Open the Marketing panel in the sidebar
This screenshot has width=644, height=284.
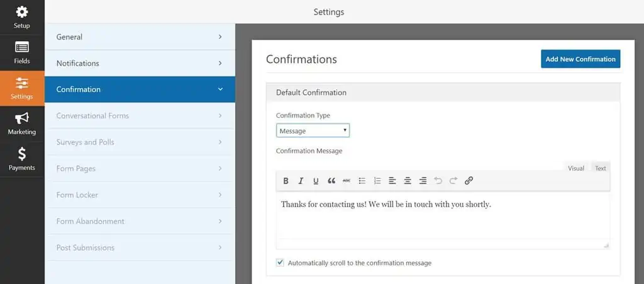click(x=22, y=123)
